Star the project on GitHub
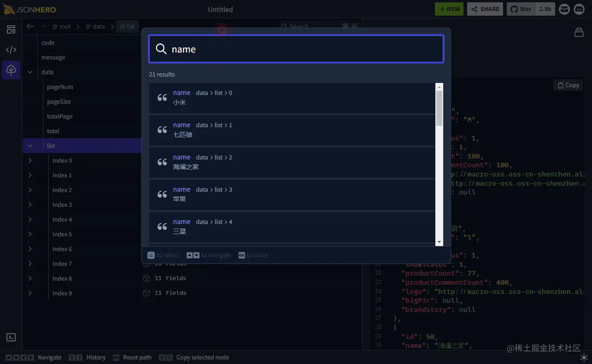This screenshot has width=592, height=364. (521, 9)
